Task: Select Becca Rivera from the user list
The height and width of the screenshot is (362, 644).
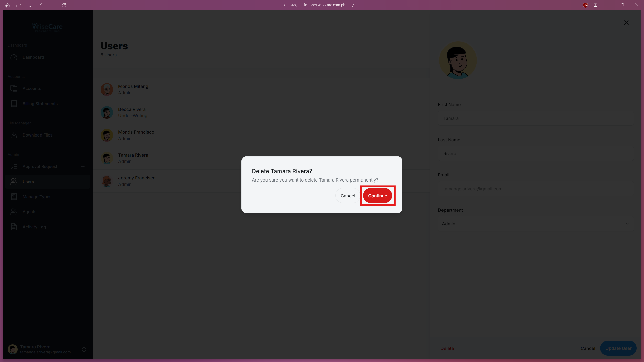Action: click(x=132, y=112)
